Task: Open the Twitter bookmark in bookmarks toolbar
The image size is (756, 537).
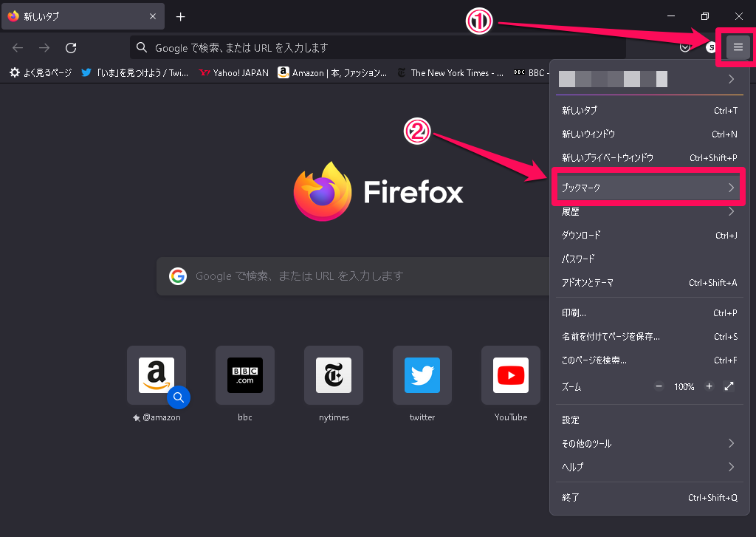Action: coord(135,73)
